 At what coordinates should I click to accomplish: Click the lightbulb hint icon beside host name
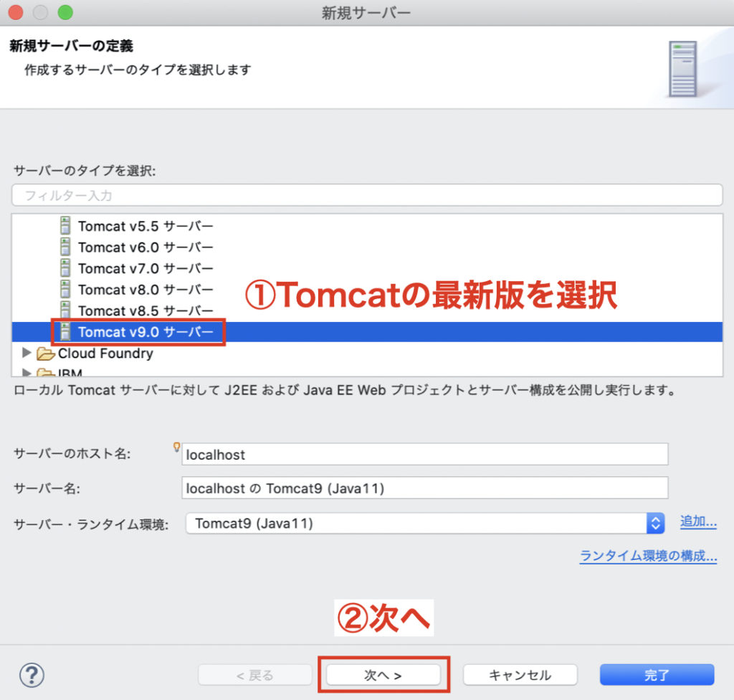(176, 447)
